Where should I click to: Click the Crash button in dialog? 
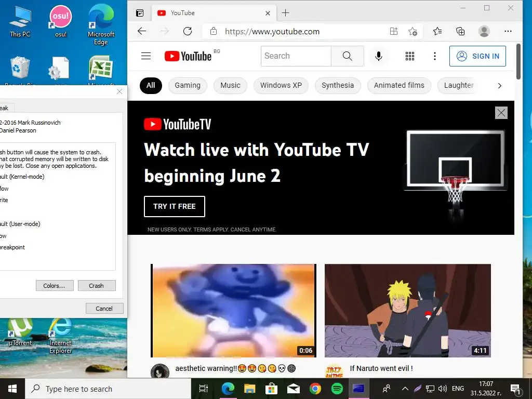[97, 286]
